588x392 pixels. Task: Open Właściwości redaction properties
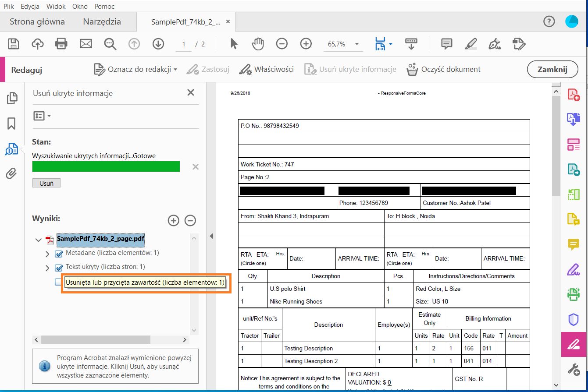(266, 69)
